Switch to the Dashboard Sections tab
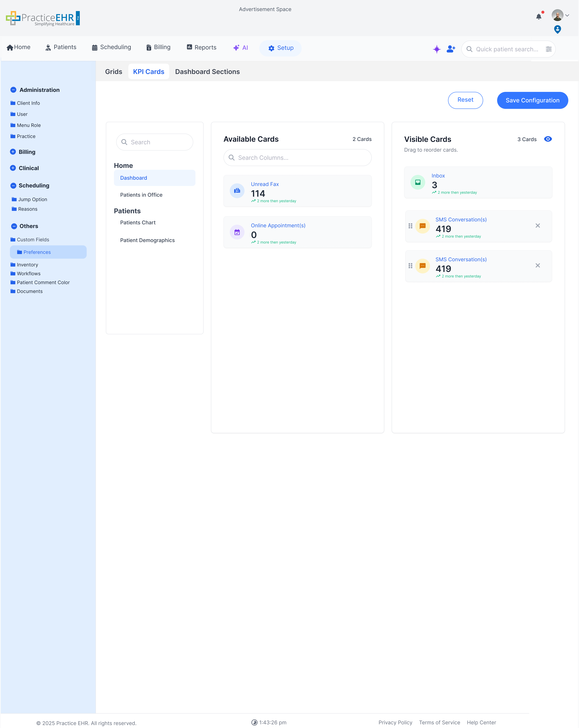The image size is (579, 728). [207, 72]
